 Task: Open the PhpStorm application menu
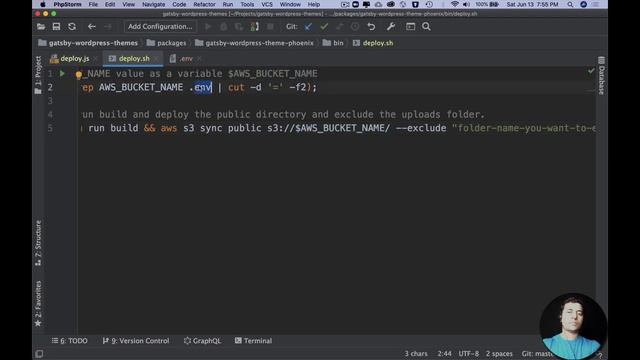[x=67, y=4]
